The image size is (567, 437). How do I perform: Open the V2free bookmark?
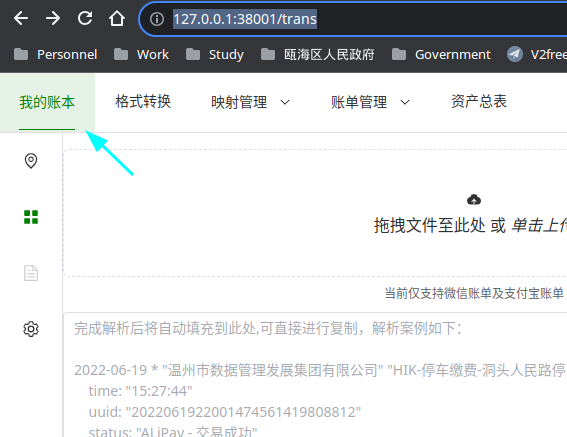(x=537, y=55)
